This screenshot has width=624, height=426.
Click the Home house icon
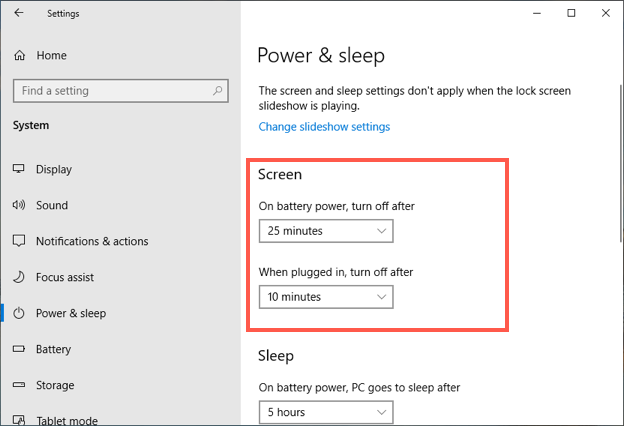click(20, 55)
